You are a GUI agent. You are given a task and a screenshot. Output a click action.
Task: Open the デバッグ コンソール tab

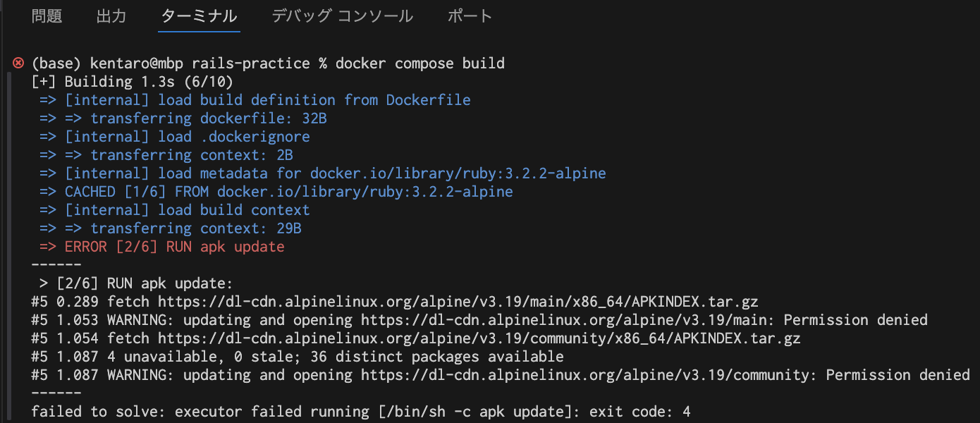[341, 16]
